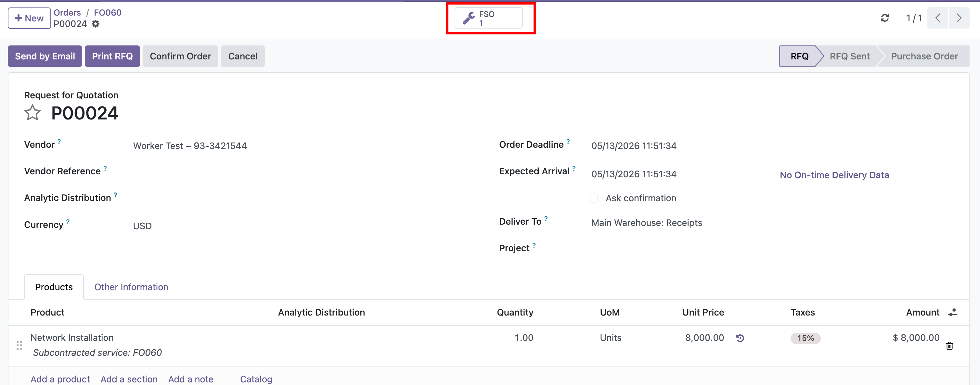Go to previous record arrow

[x=938, y=18]
